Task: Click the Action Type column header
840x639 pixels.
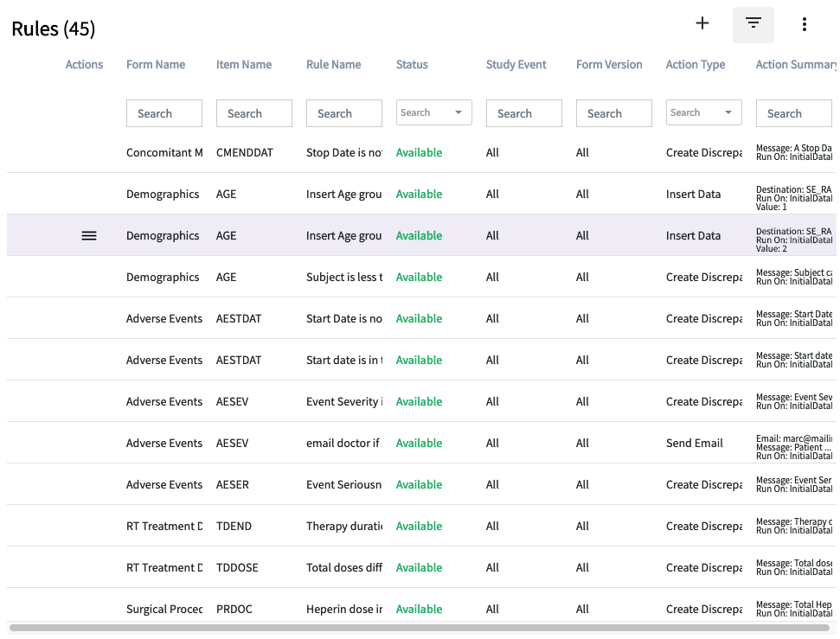Action: pos(695,65)
